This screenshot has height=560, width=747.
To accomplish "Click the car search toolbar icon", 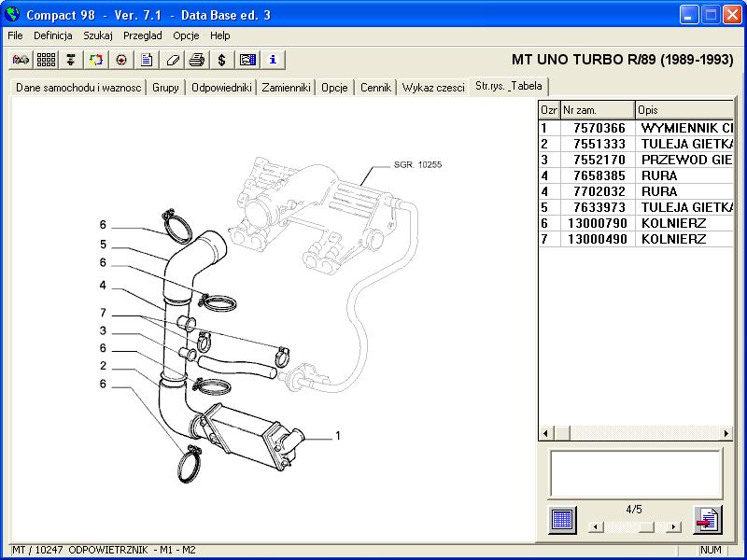I will pyautogui.click(x=21, y=60).
